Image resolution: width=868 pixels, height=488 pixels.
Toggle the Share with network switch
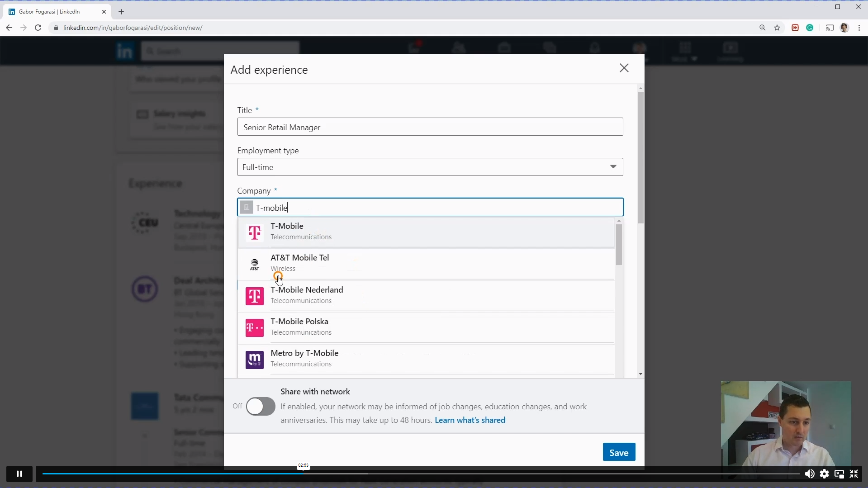point(260,406)
